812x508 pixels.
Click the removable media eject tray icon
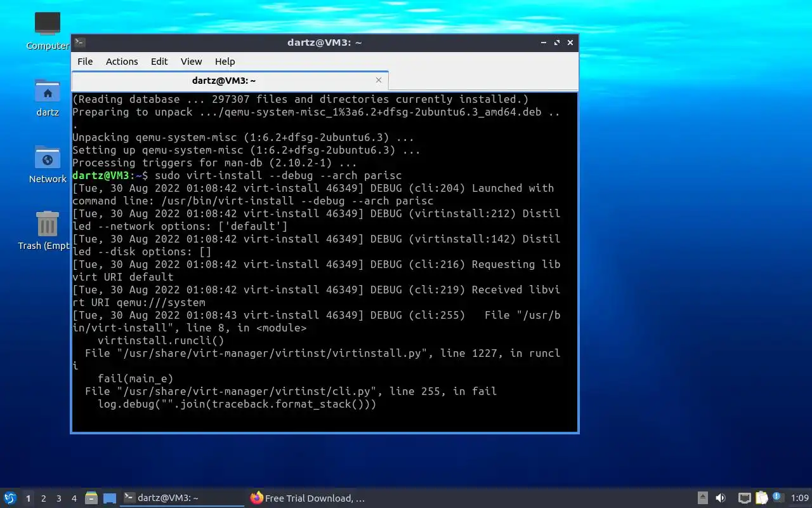(703, 498)
